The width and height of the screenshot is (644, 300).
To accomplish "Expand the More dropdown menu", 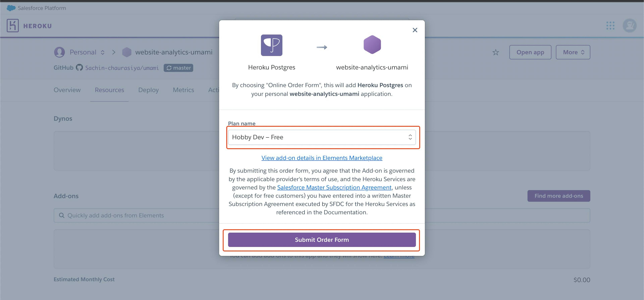I will 573,52.
